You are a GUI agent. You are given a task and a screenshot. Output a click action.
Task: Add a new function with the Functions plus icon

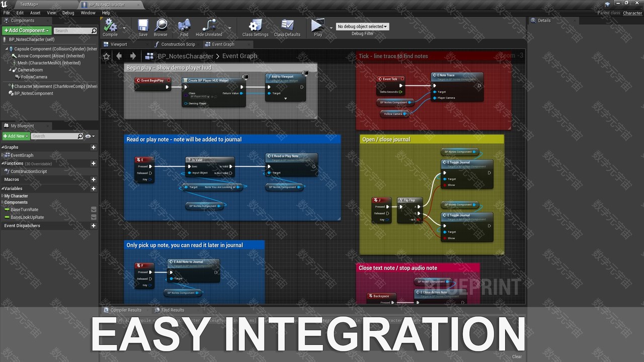(x=93, y=163)
